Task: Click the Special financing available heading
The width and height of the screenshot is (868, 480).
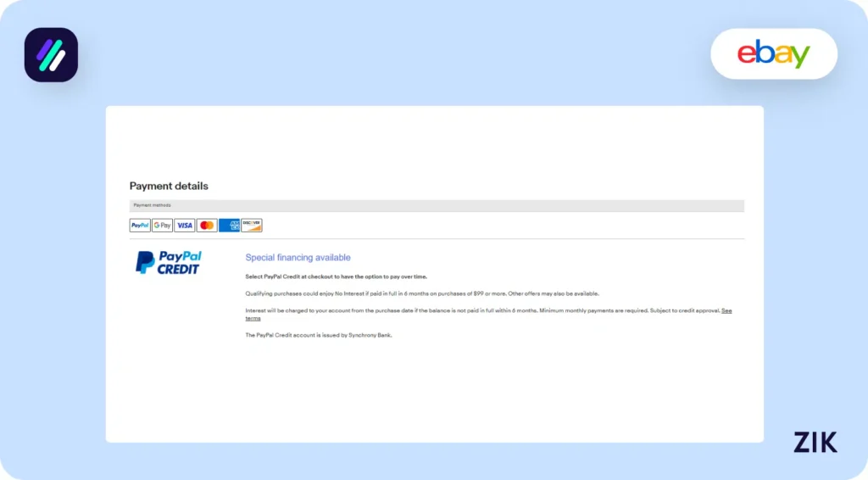Action: [298, 258]
